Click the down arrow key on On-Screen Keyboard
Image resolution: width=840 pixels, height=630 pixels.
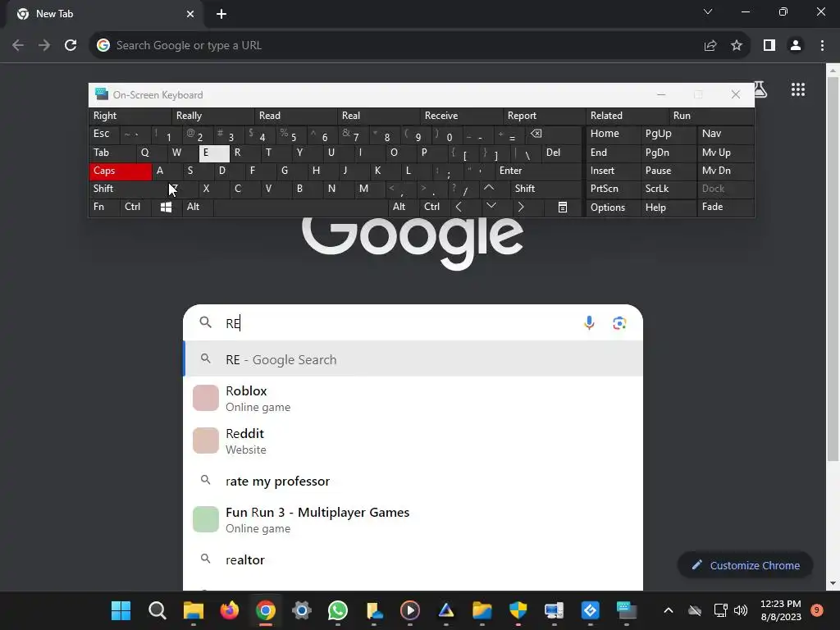click(491, 207)
